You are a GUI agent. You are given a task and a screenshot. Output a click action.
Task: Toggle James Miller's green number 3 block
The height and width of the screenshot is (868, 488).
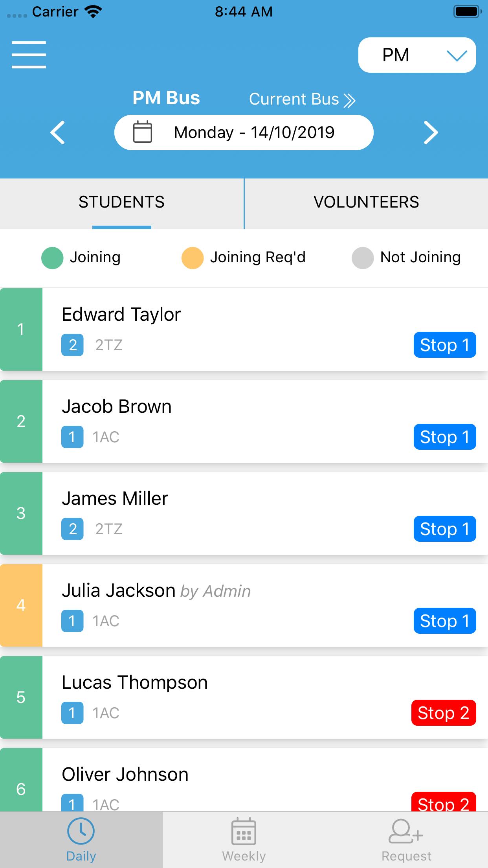click(x=21, y=513)
